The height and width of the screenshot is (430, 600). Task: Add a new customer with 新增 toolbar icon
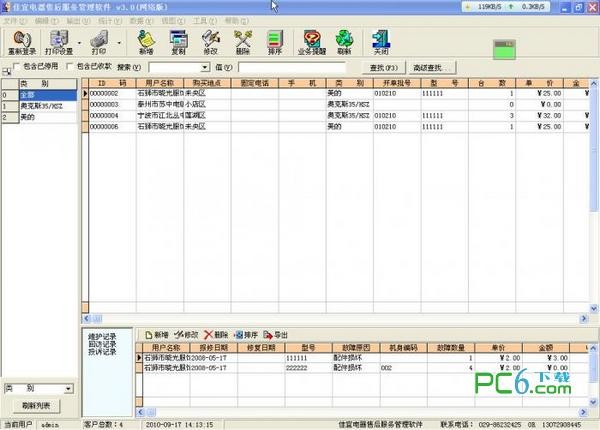(146, 42)
